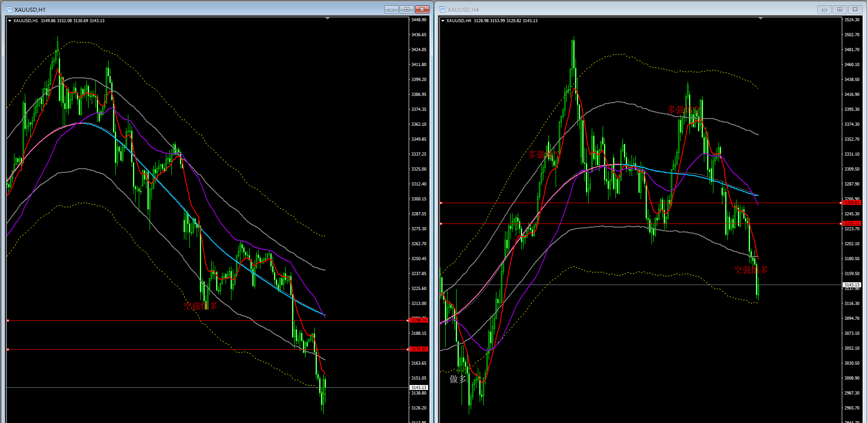The height and width of the screenshot is (423, 868).
Task: Click the chart icon in the XAUUSD,H1 title bar
Action: pyautogui.click(x=9, y=10)
